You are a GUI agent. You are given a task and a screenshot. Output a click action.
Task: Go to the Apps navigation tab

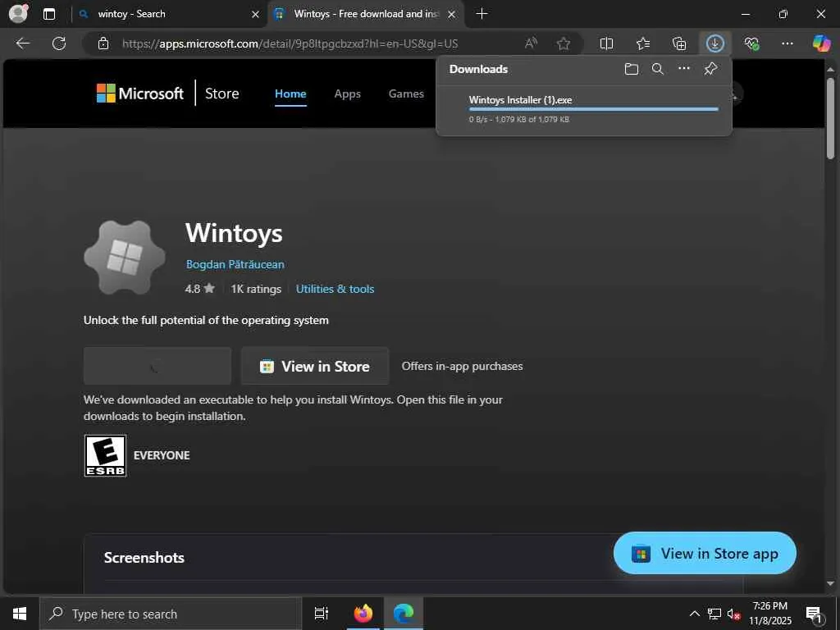[x=347, y=94]
